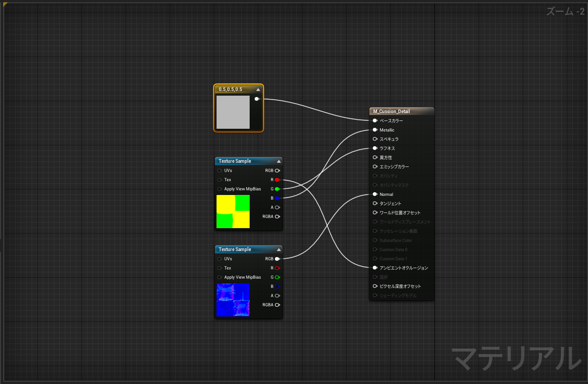588x384 pixels.
Task: Click the green G output pin on yellow-green Texture Sample
Action: click(277, 189)
